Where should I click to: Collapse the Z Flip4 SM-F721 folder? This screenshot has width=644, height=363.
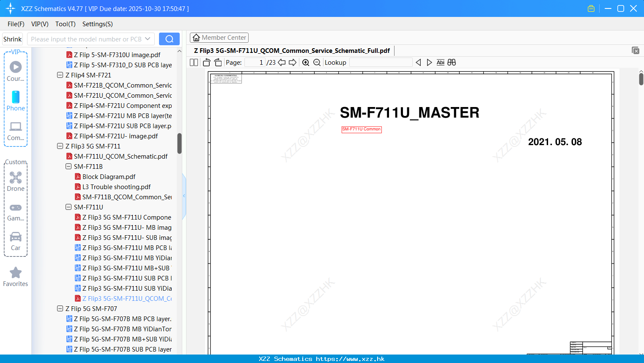pyautogui.click(x=60, y=75)
